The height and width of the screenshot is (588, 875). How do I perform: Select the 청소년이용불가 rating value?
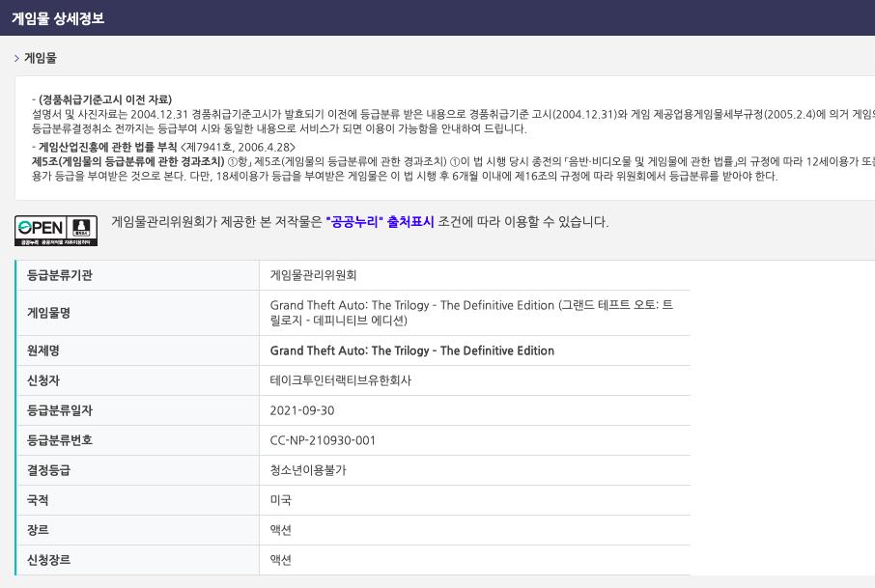coord(308,470)
